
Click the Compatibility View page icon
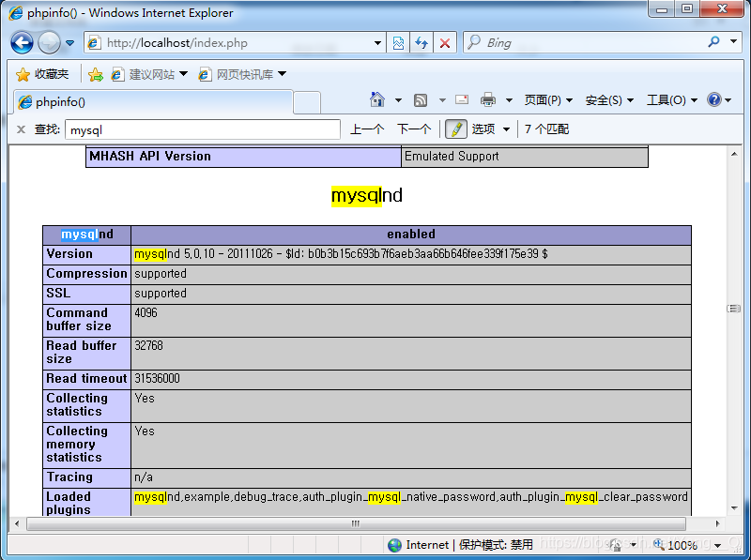coord(398,43)
